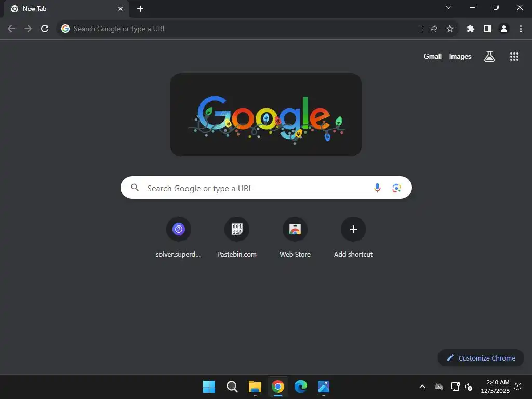Open the Extensions puzzle icon

pyautogui.click(x=471, y=29)
